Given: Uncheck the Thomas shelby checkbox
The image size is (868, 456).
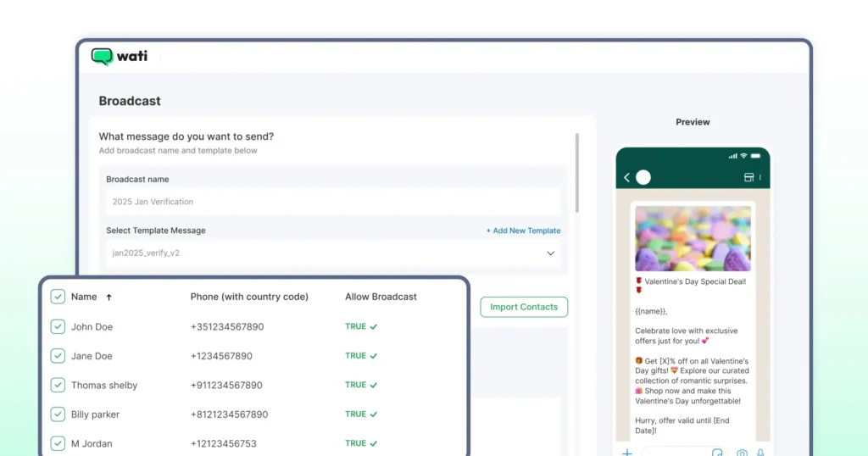Looking at the screenshot, I should point(58,385).
